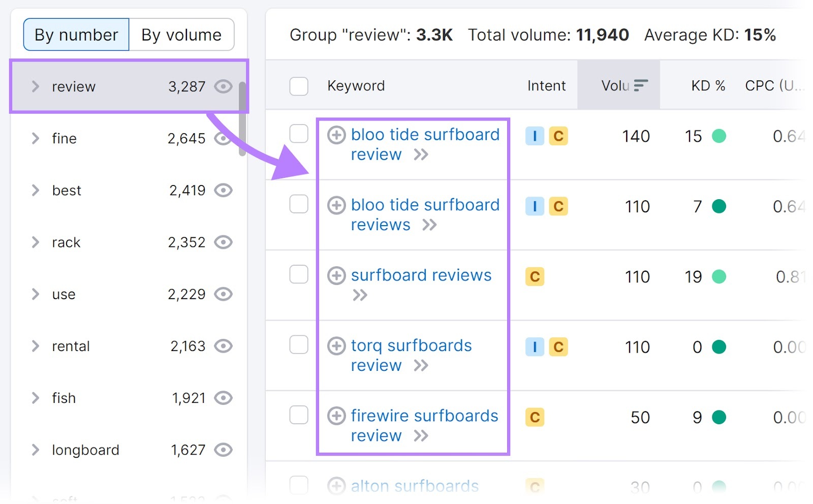Image resolution: width=813 pixels, height=504 pixels.
Task: Click double-arrow icon under 'surfboard reviews'
Action: [x=360, y=295]
